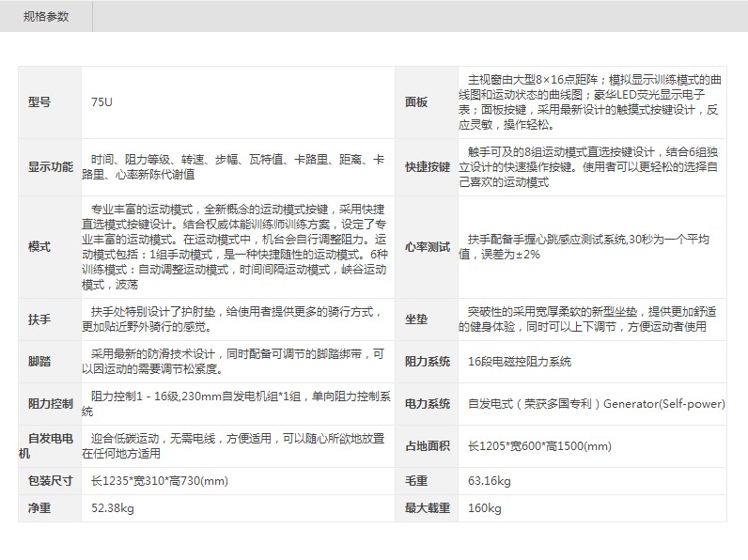Click the 显示功能 row label
The image size is (748, 560).
pyautogui.click(x=50, y=166)
